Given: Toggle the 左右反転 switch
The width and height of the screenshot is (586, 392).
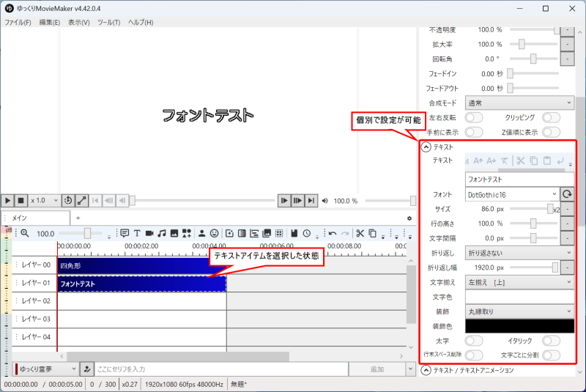Looking at the screenshot, I should pyautogui.click(x=473, y=117).
